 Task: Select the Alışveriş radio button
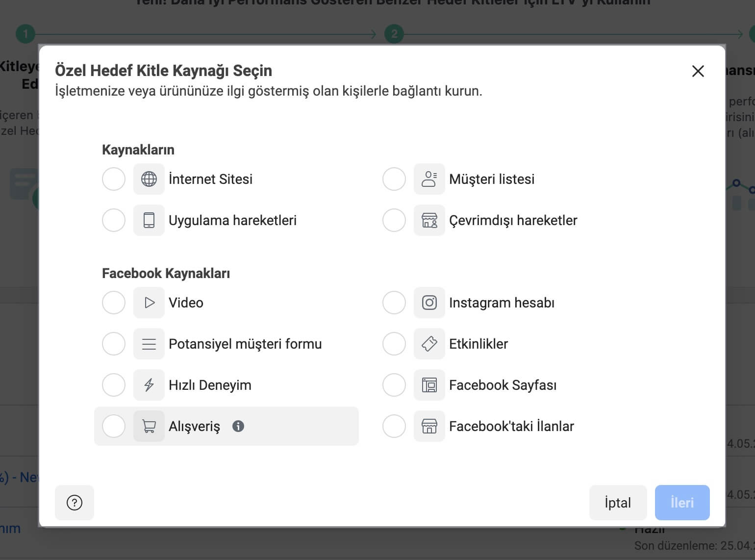point(114,426)
